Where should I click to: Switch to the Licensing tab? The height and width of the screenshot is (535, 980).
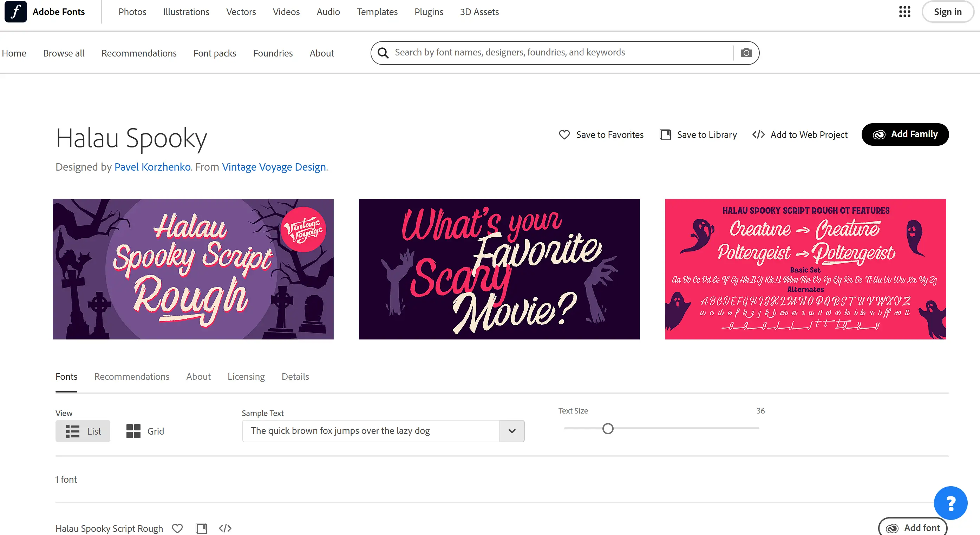246,377
